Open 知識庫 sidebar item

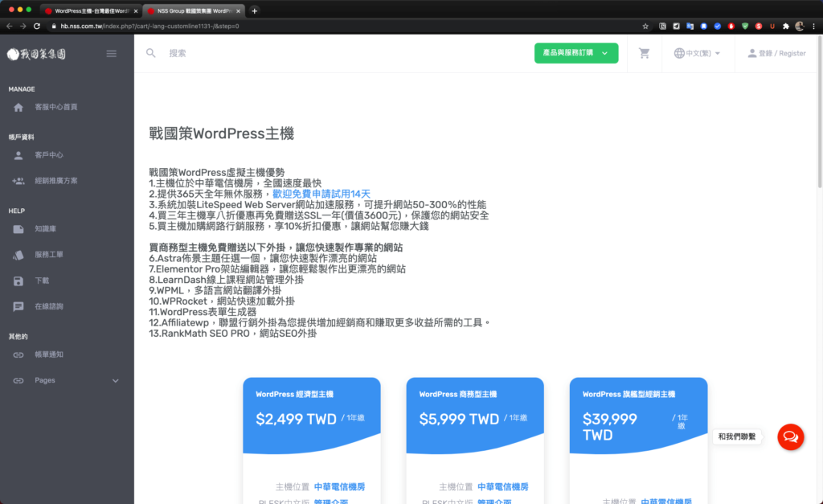[46, 229]
